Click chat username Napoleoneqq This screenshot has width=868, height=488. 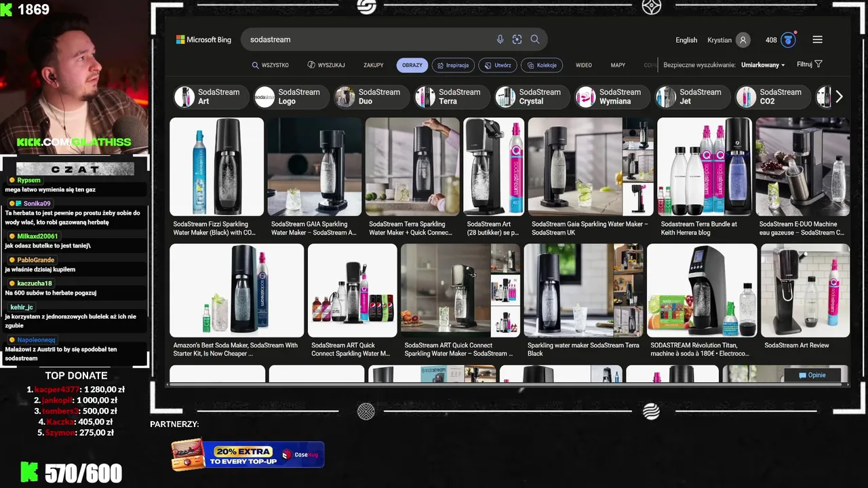coord(36,340)
